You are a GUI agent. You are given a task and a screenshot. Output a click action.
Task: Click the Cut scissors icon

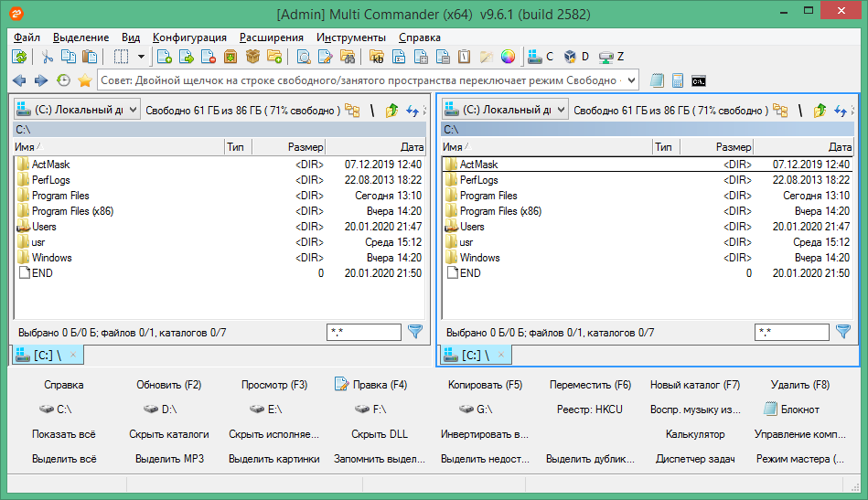point(48,57)
